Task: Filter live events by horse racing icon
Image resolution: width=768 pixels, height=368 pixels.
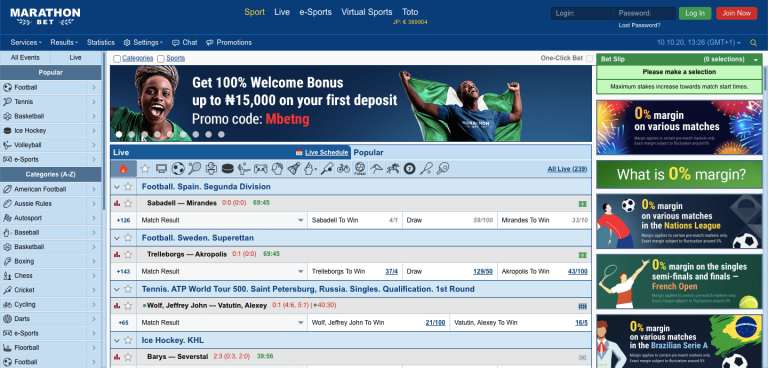Action: point(393,169)
